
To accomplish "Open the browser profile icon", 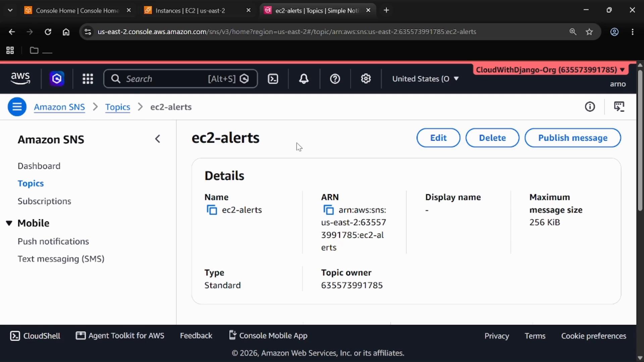I will click(614, 32).
